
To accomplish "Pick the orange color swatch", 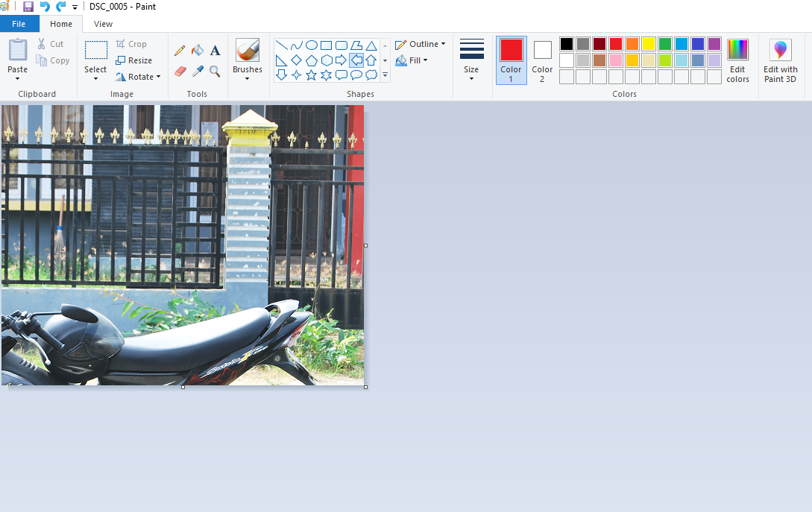I will pyautogui.click(x=632, y=44).
